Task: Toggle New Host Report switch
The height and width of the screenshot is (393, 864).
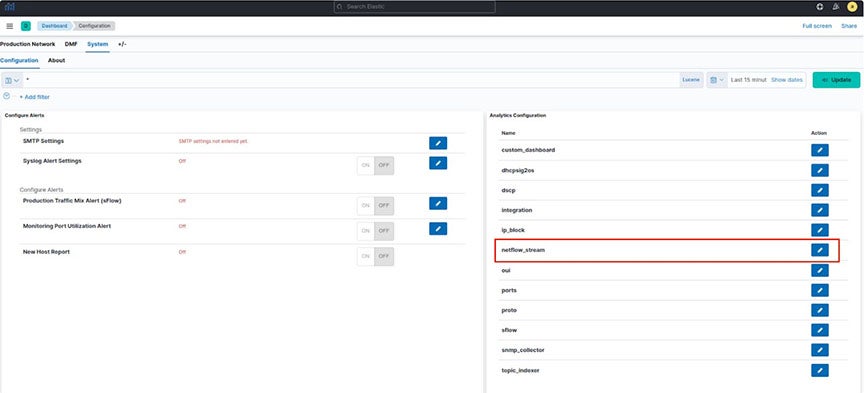Action: [375, 256]
